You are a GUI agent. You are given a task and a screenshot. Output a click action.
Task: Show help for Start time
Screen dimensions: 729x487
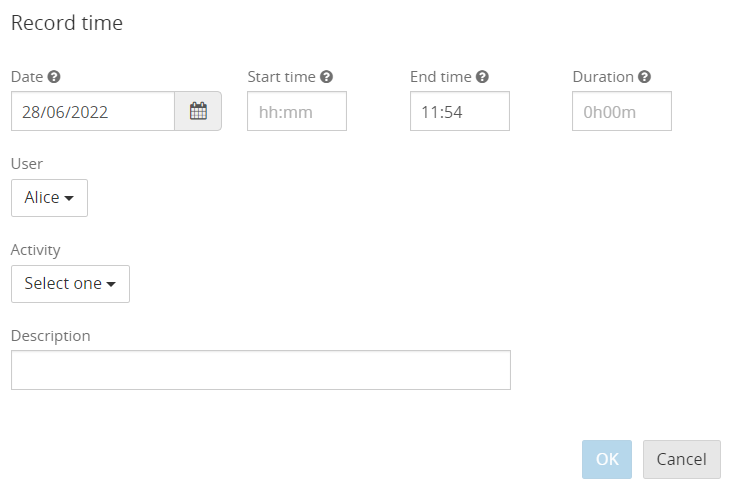326,77
